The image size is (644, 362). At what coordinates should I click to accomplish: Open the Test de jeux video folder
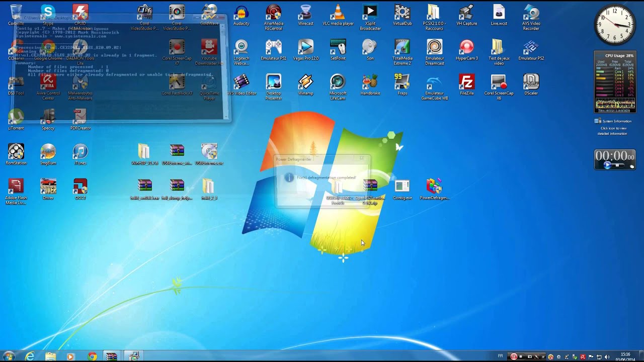click(x=499, y=52)
